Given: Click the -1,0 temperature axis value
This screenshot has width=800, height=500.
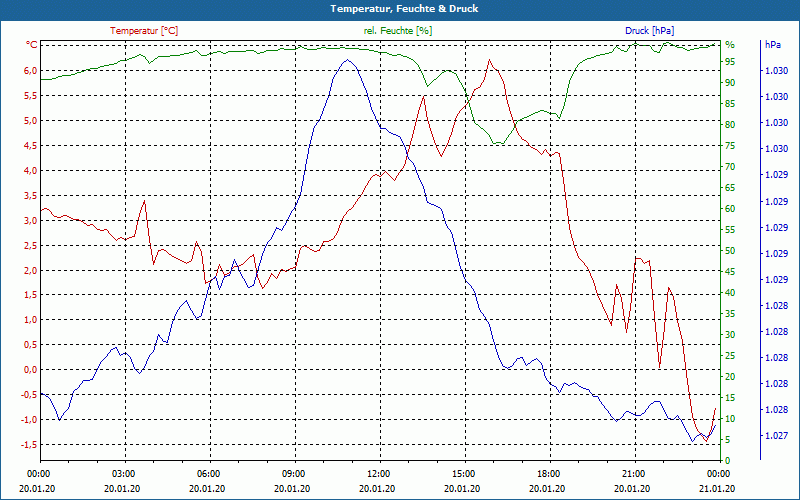Looking at the screenshot, I should point(30,420).
